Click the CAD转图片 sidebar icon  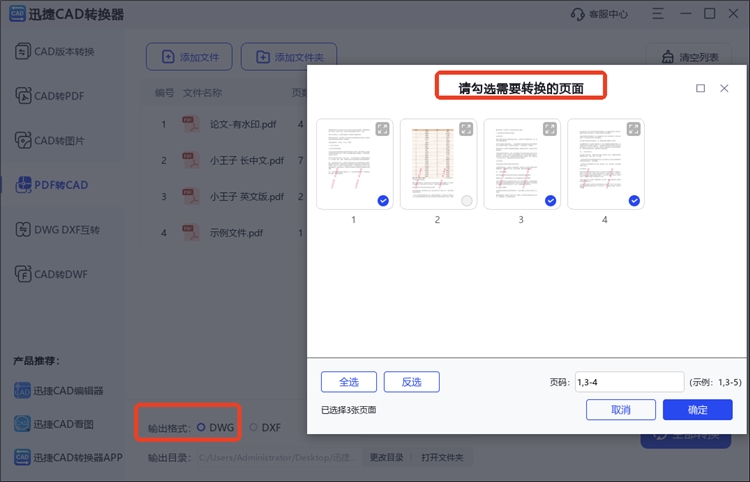tap(23, 140)
